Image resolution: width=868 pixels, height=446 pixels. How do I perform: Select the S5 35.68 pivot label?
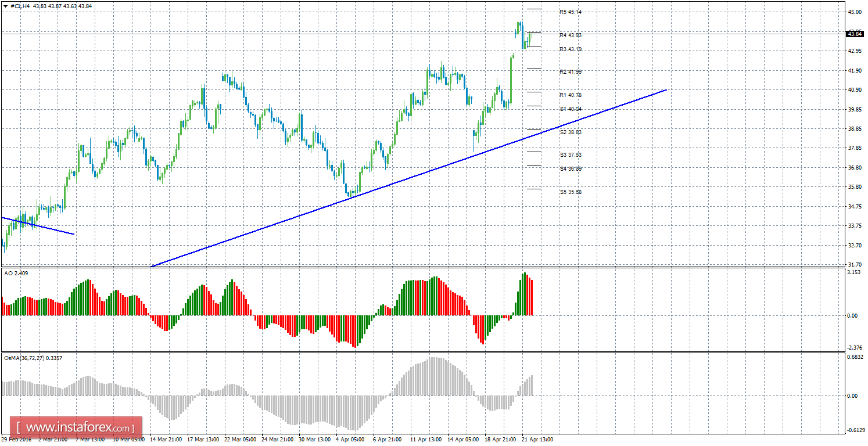571,192
